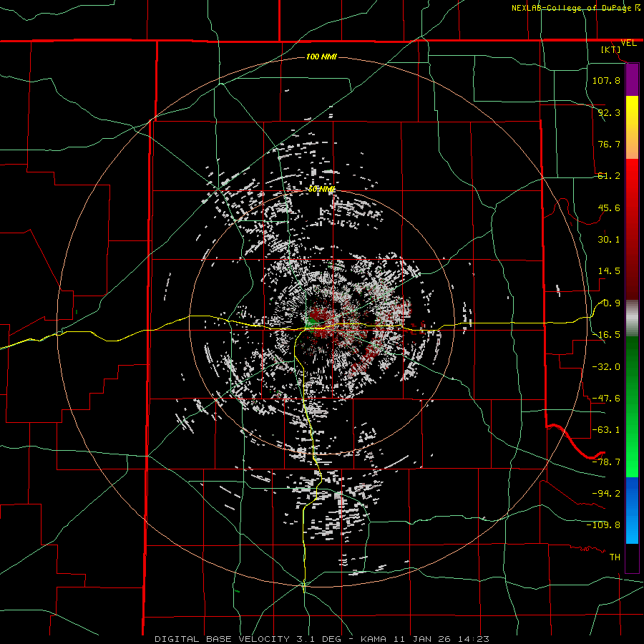Viewport: 644px width, 644px height.
Task: Click the 50 NMI range ring label
Action: [321, 189]
